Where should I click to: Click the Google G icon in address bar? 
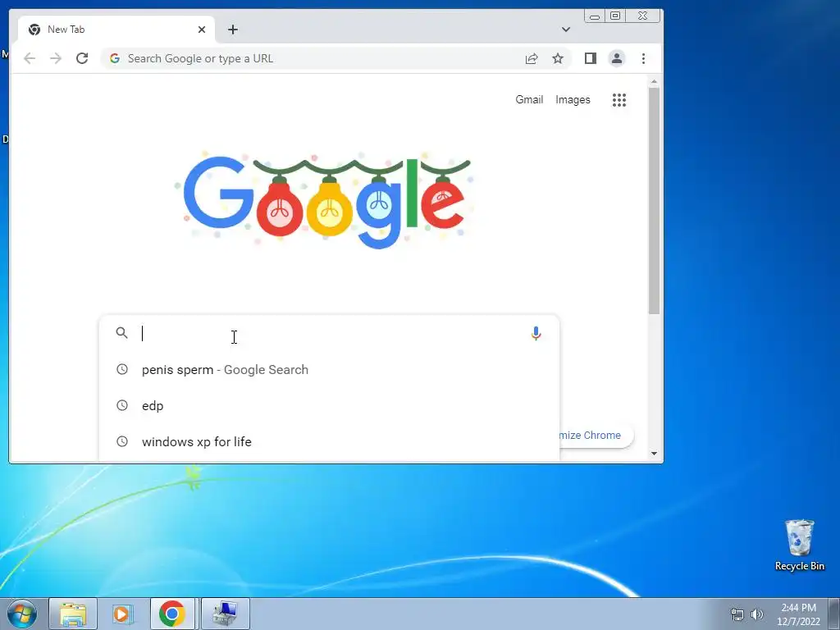pyautogui.click(x=115, y=58)
